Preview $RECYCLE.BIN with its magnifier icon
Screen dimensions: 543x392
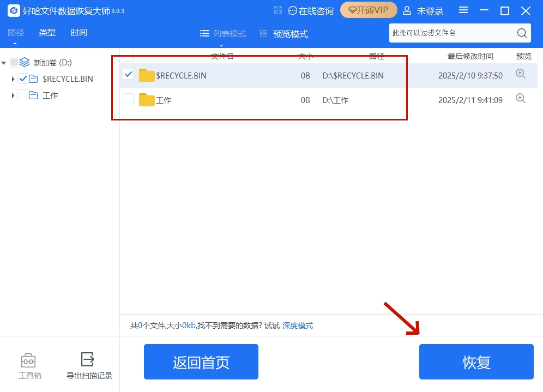click(521, 74)
